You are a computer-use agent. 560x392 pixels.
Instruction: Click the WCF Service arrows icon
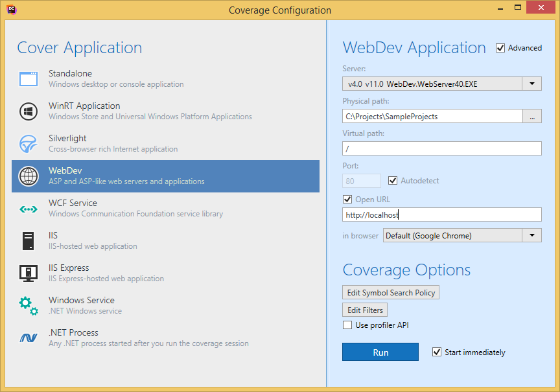point(29,209)
